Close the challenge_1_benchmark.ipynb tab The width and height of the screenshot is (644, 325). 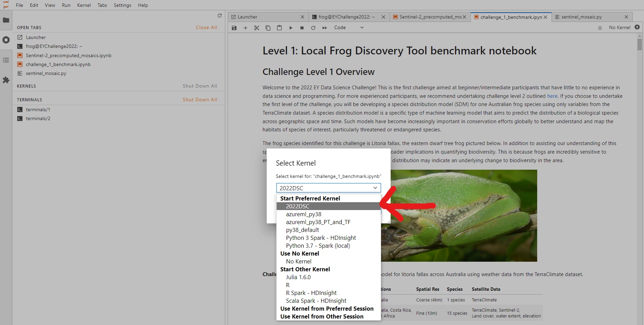[x=545, y=17]
